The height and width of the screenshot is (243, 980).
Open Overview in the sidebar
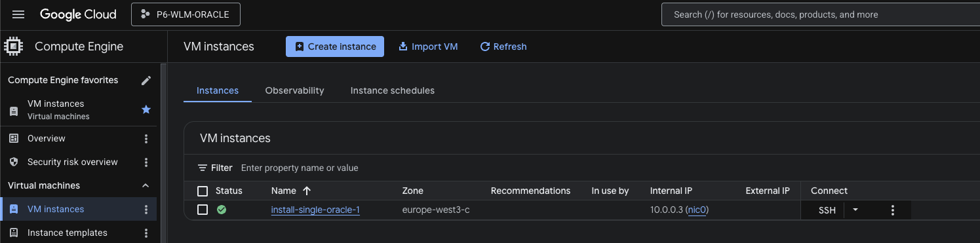tap(47, 138)
